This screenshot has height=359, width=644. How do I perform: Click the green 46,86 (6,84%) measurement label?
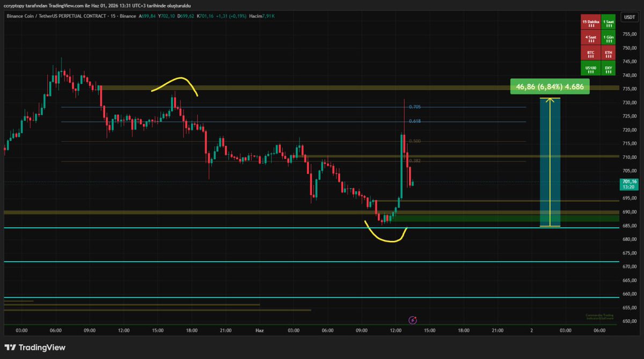coord(550,86)
